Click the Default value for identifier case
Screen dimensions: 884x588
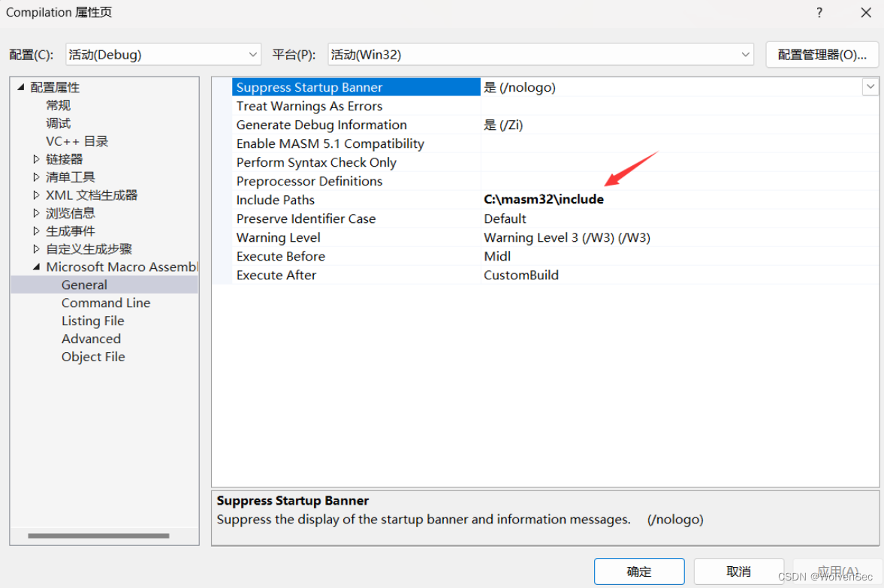[680, 219]
